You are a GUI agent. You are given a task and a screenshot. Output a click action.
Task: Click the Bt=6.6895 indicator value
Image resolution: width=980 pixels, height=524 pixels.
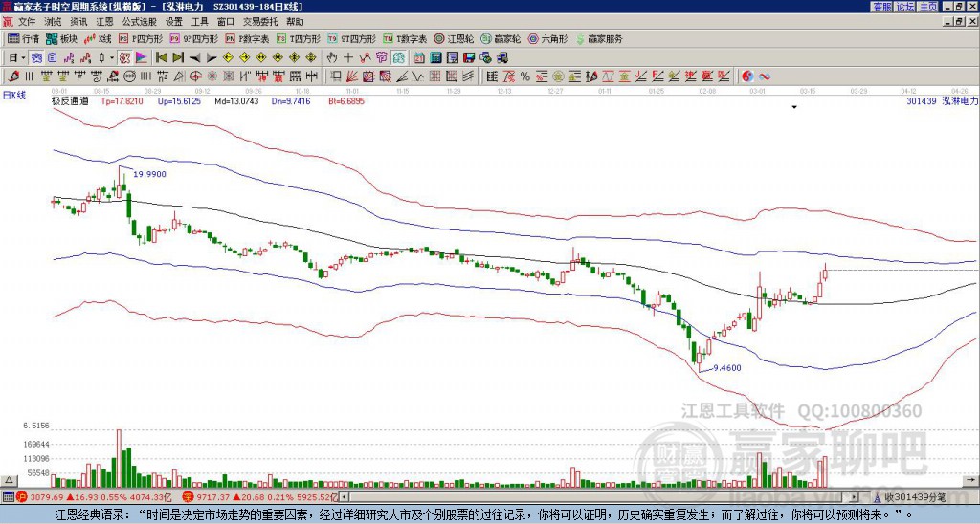click(x=346, y=100)
